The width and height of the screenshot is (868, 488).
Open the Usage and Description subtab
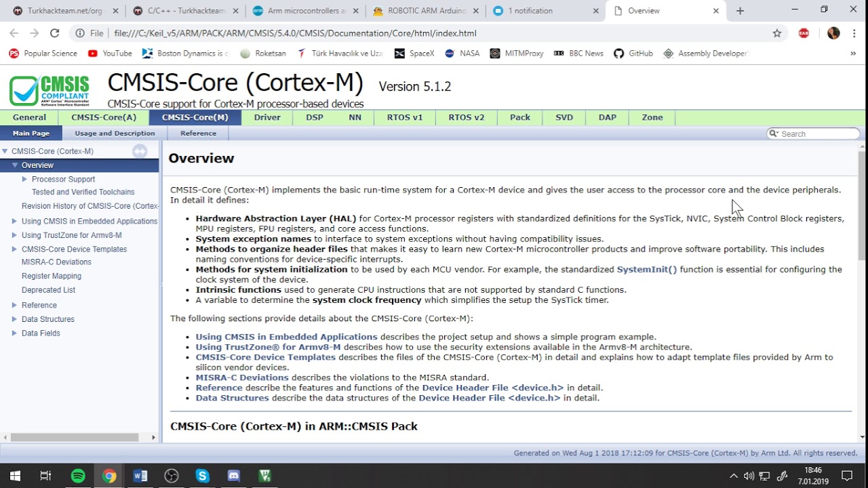tap(115, 134)
